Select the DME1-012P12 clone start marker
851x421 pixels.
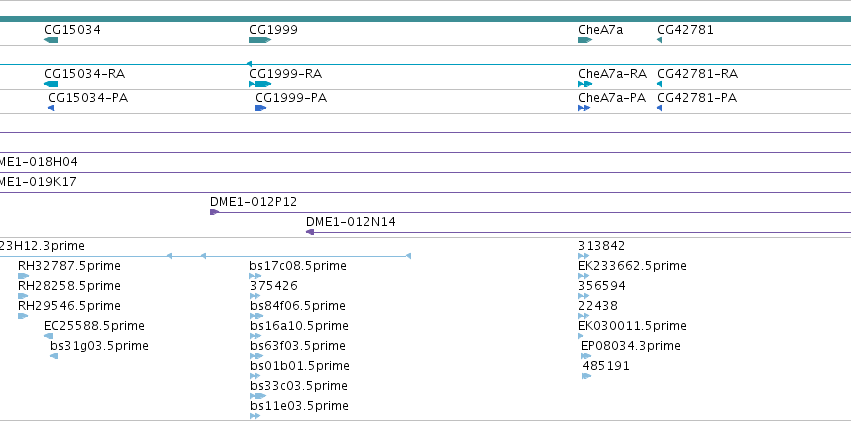[x=214, y=212]
